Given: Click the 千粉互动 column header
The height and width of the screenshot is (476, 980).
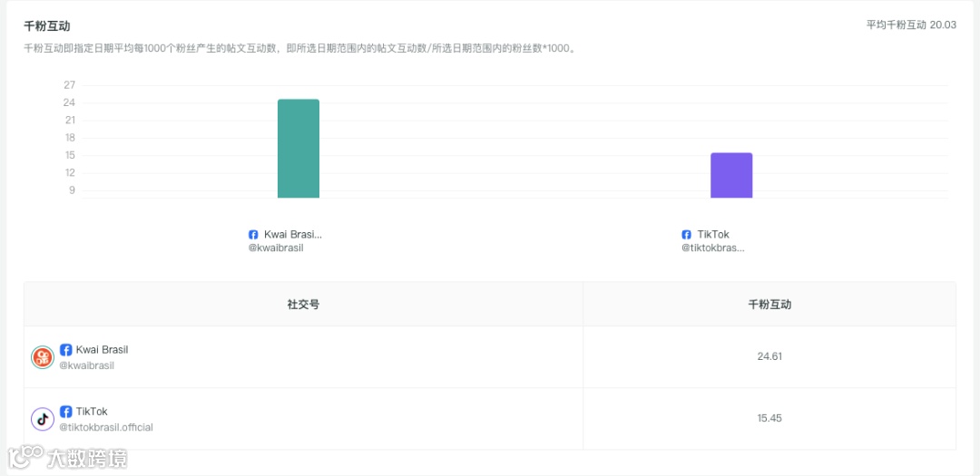Looking at the screenshot, I should 769,305.
